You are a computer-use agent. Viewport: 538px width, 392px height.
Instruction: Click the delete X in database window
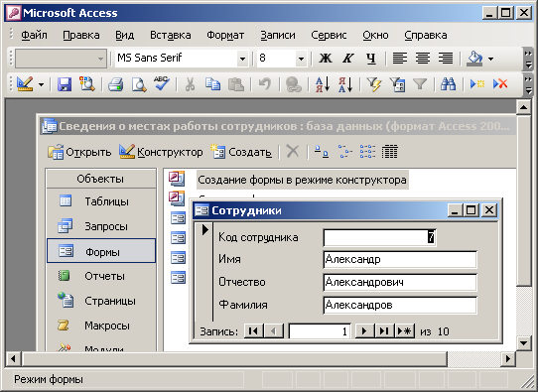coord(293,151)
